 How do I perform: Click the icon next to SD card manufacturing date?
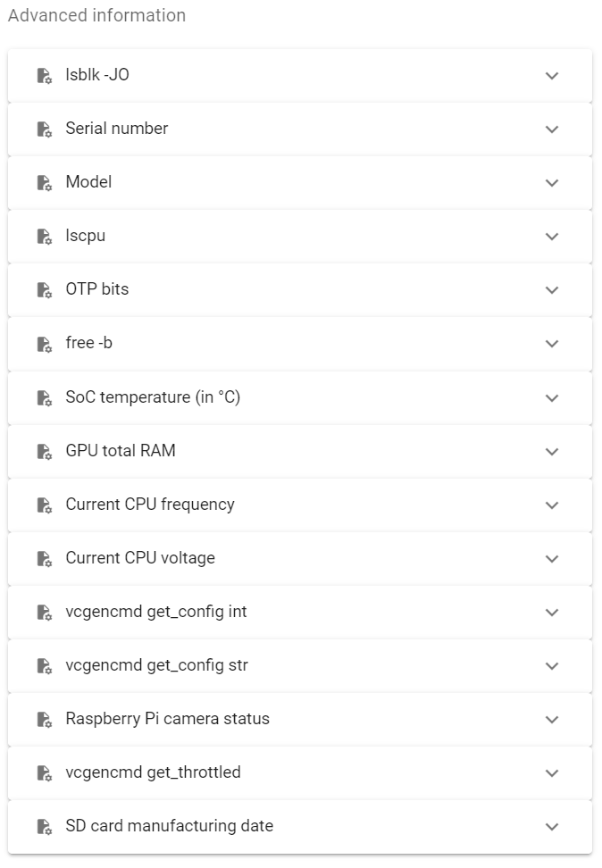tap(45, 827)
